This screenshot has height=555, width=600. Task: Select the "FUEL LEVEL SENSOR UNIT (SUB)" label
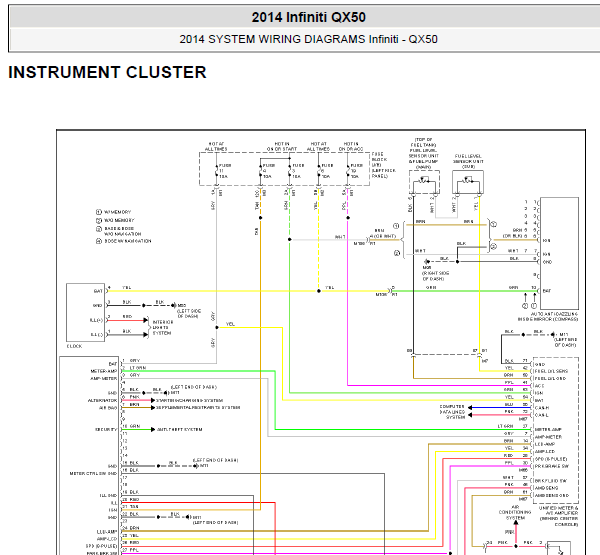pos(468,162)
